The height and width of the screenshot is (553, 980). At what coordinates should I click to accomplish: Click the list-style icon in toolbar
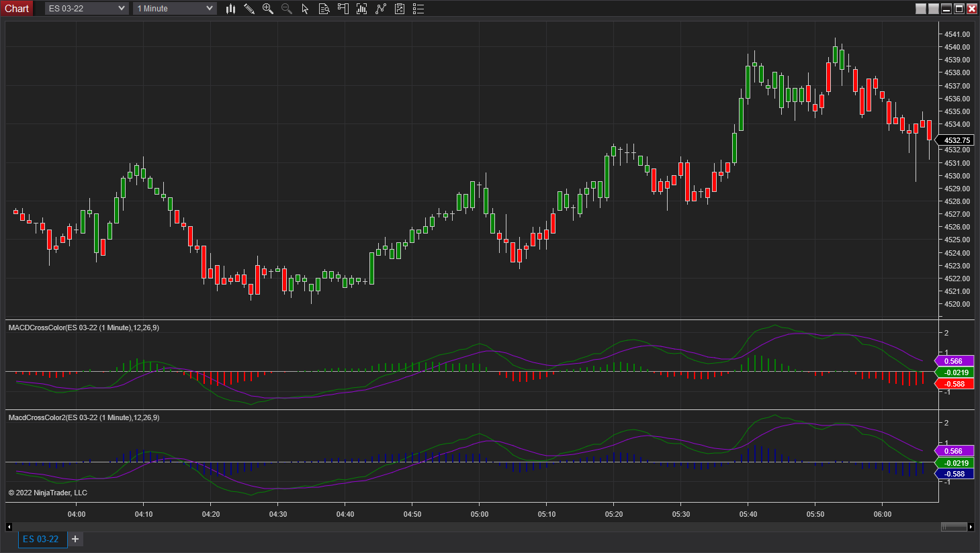point(418,9)
